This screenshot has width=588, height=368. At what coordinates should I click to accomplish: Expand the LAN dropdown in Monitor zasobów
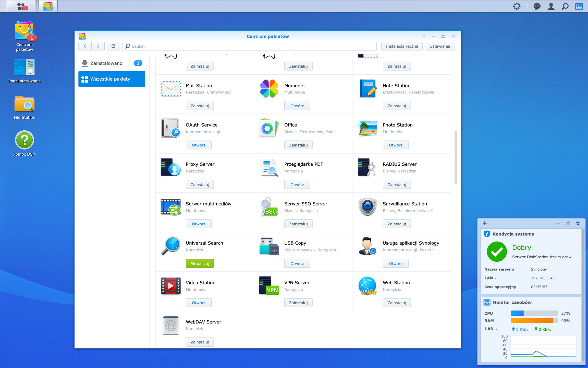coord(491,329)
